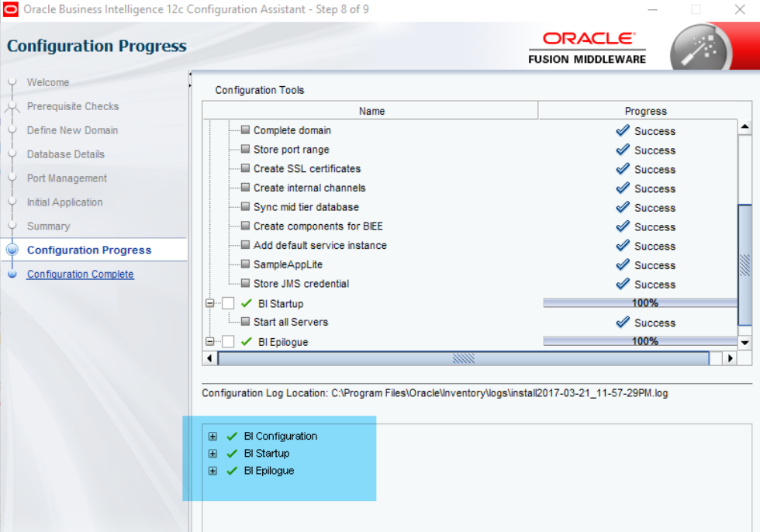
Task: Click the Oracle logo icon in title bar
Action: 10,9
